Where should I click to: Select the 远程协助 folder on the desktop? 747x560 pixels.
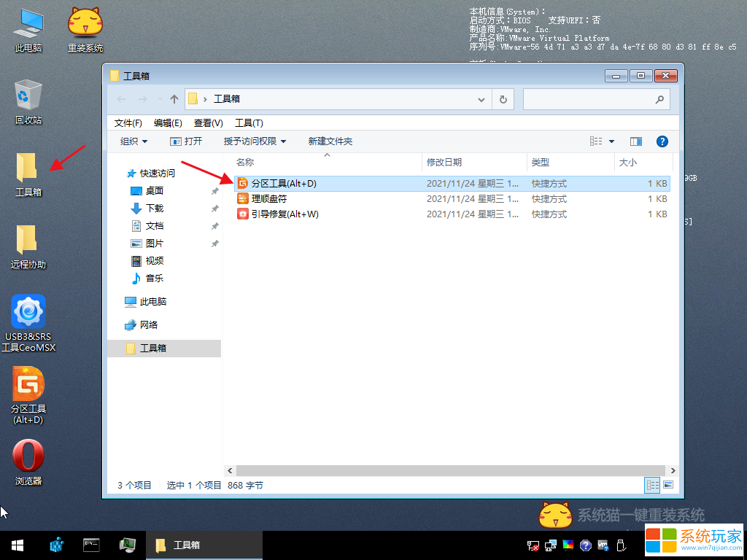pos(28,247)
